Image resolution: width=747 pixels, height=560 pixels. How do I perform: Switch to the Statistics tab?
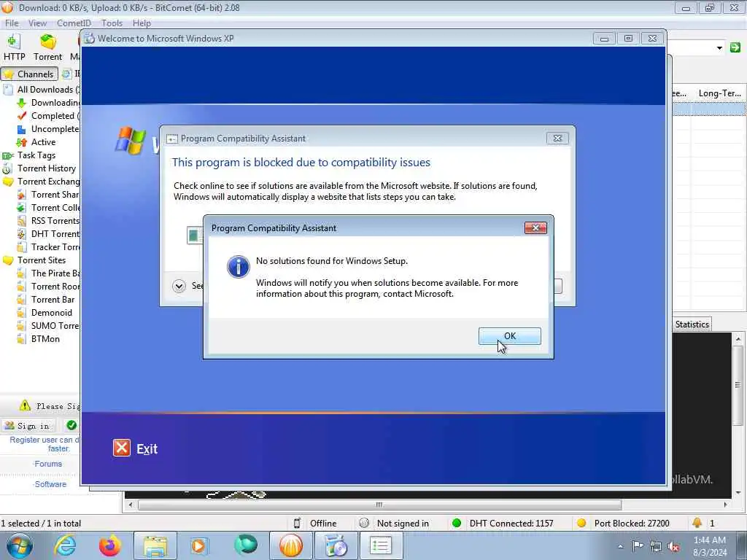tap(692, 324)
